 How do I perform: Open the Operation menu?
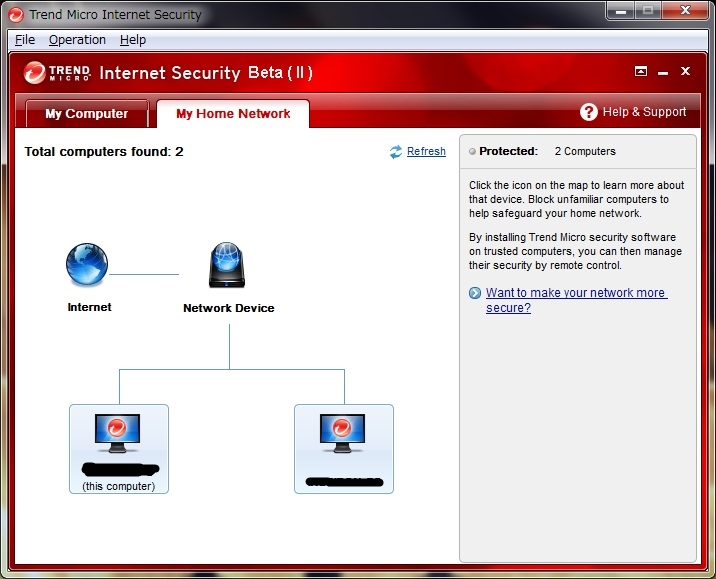tap(77, 40)
